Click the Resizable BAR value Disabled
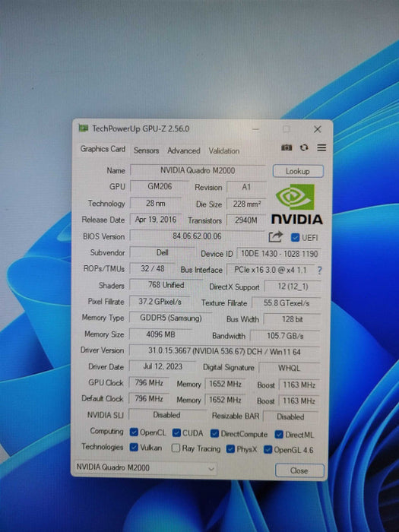This screenshot has width=399, height=532. 291,416
